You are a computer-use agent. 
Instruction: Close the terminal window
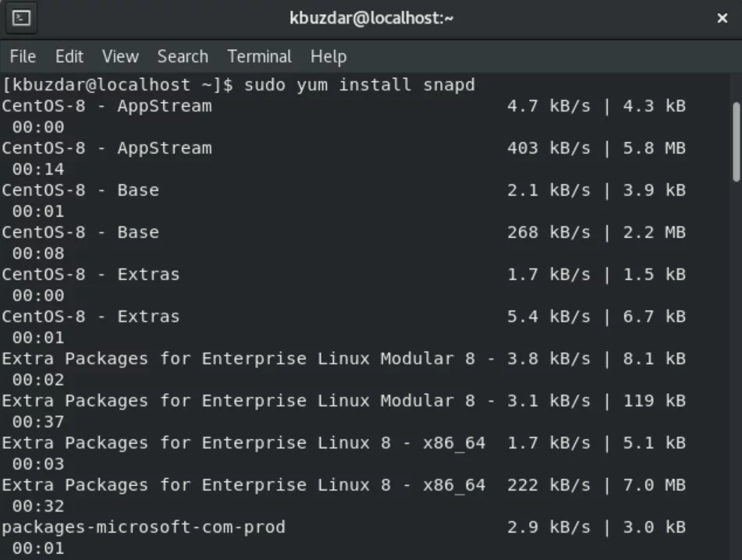tap(722, 19)
